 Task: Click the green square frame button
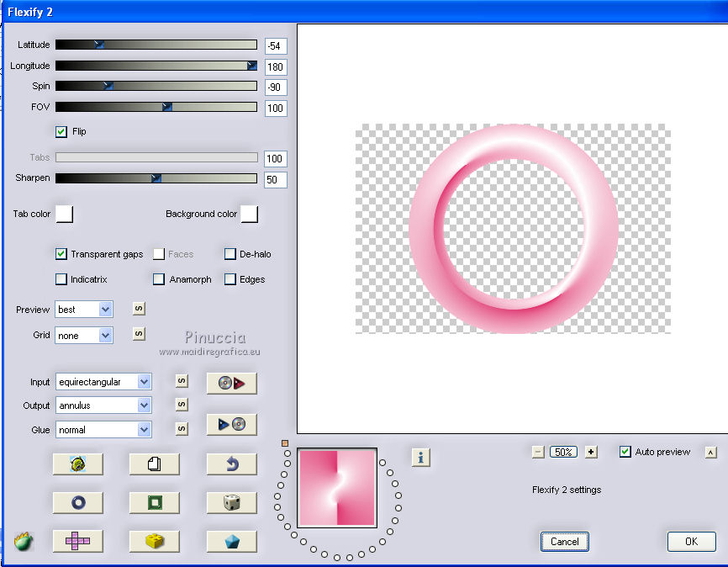(x=154, y=502)
